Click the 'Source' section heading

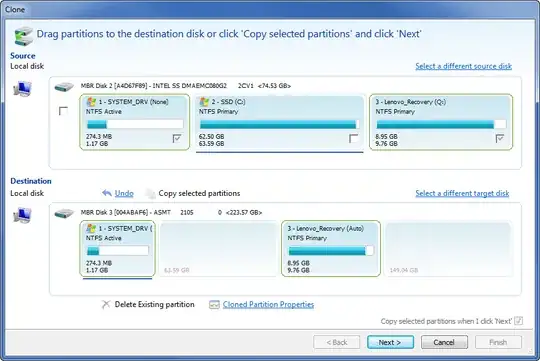(x=23, y=56)
